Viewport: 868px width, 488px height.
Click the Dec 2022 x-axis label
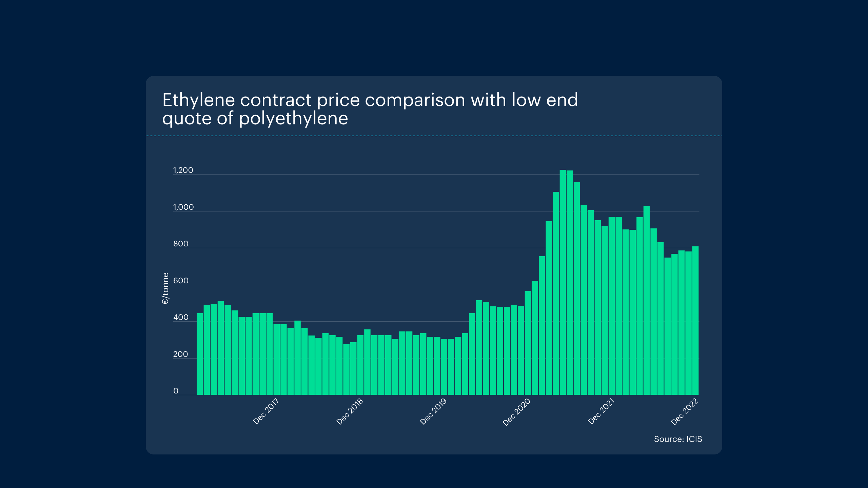(685, 411)
